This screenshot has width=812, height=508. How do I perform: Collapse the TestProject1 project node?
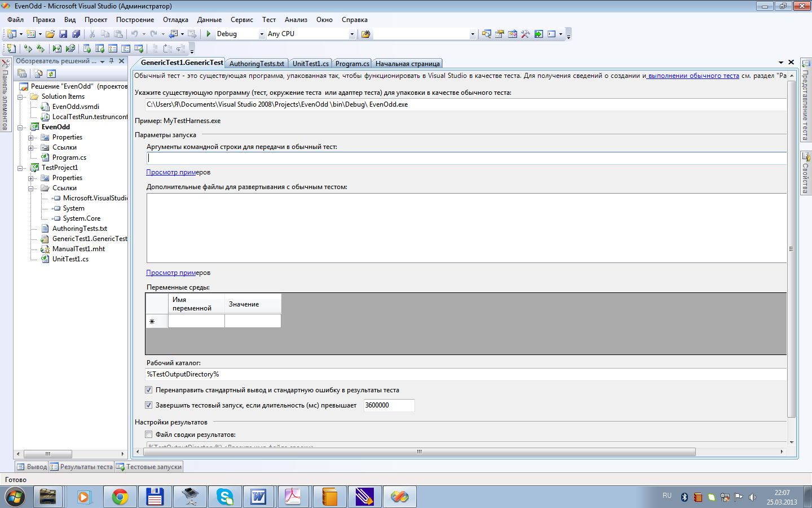(x=20, y=168)
